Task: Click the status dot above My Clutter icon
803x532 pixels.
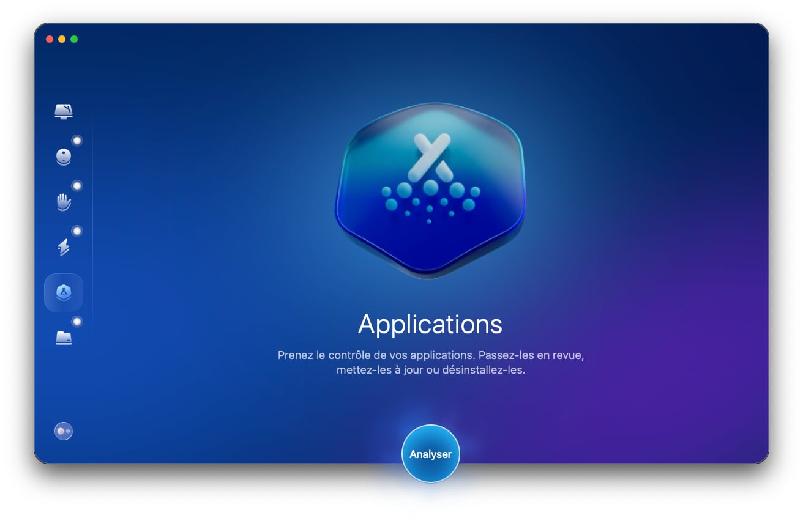Action: tap(77, 322)
